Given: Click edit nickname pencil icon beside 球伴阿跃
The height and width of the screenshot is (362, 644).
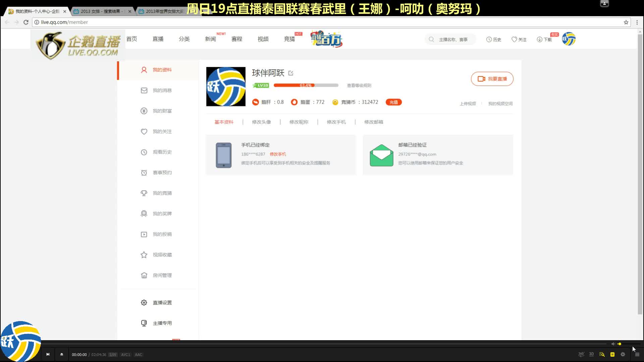Looking at the screenshot, I should 291,73.
